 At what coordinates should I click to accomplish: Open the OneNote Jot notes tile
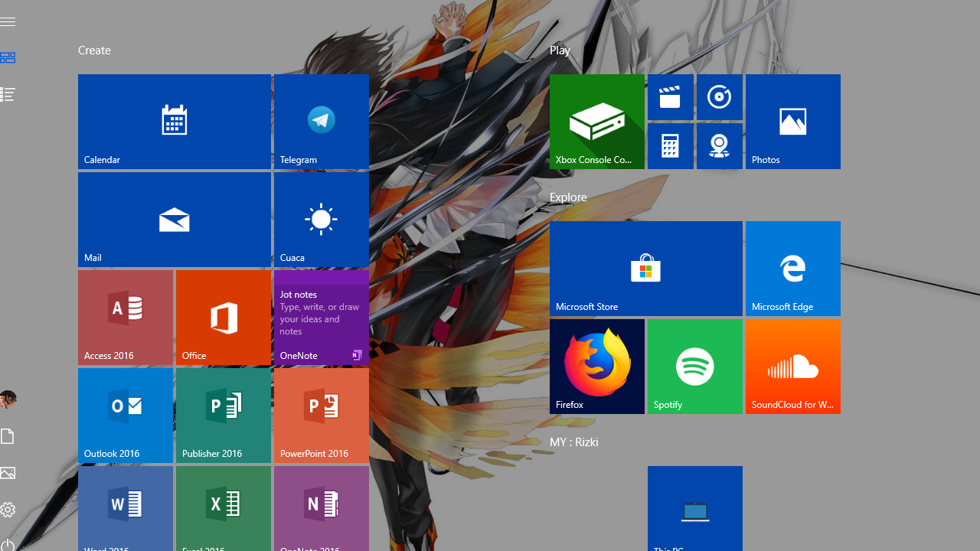pos(320,317)
